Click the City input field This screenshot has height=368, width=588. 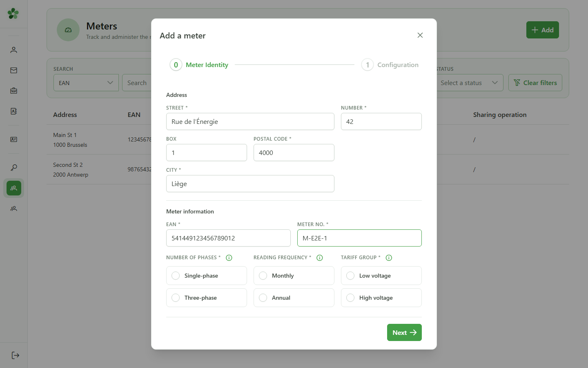[x=250, y=184]
